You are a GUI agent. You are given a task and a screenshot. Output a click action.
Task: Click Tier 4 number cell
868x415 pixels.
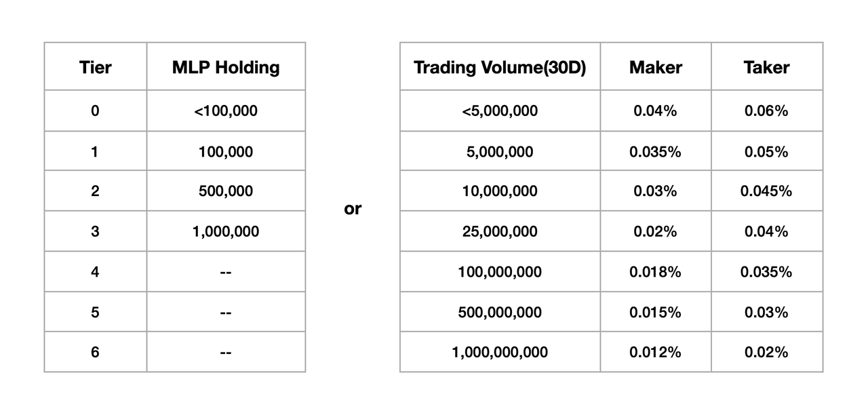click(95, 272)
